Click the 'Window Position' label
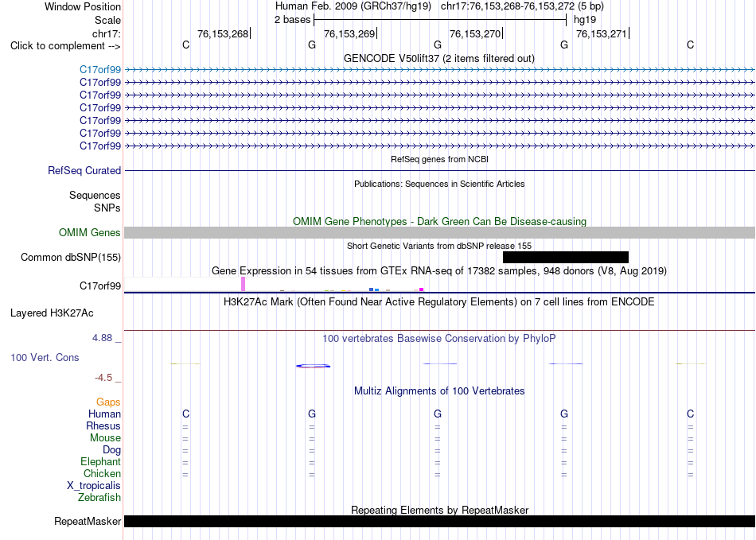The height and width of the screenshot is (540, 756). pos(83,6)
